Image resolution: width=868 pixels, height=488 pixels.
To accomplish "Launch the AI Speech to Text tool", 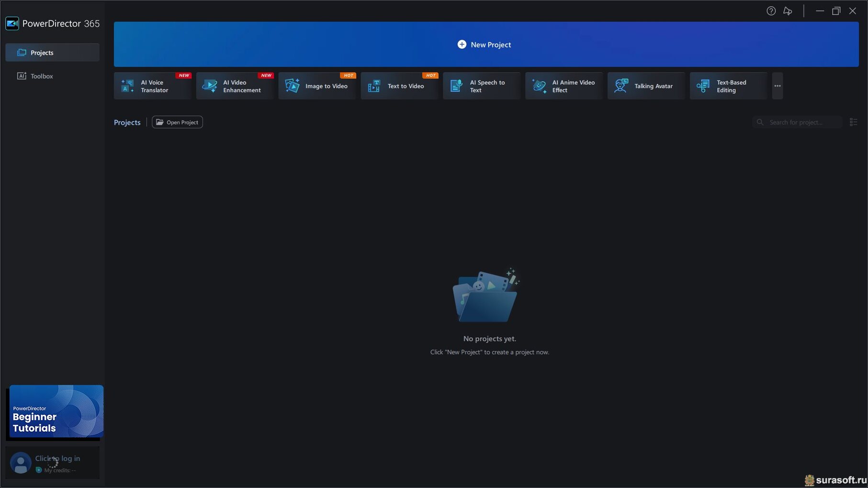I will click(x=482, y=86).
